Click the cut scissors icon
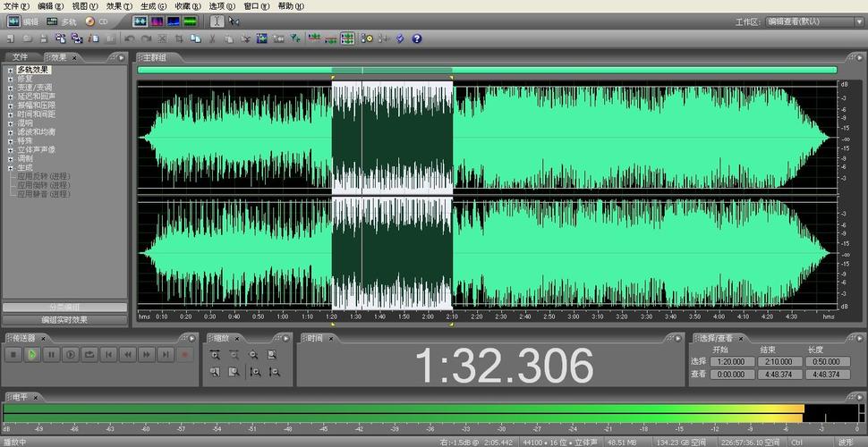This screenshot has height=447, width=868. pyautogui.click(x=212, y=38)
